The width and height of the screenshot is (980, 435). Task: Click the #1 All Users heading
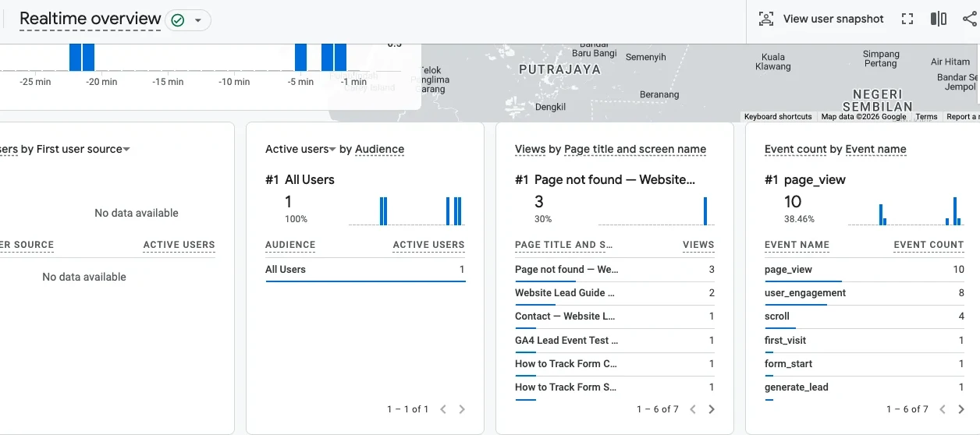[300, 179]
